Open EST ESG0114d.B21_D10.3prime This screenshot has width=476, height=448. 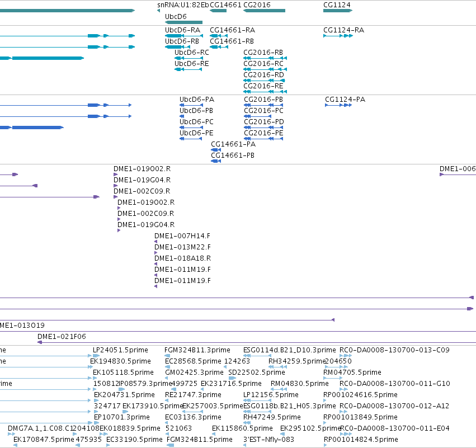pos(290,350)
